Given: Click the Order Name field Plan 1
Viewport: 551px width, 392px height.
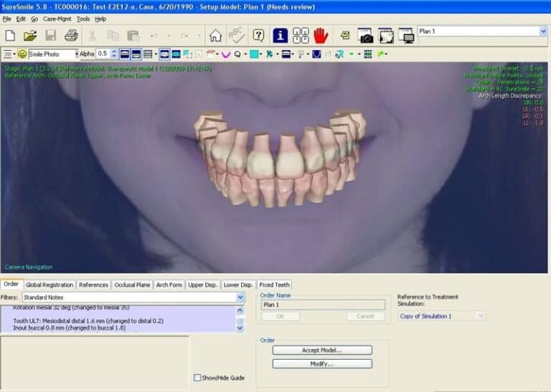Looking at the screenshot, I should coord(323,305).
